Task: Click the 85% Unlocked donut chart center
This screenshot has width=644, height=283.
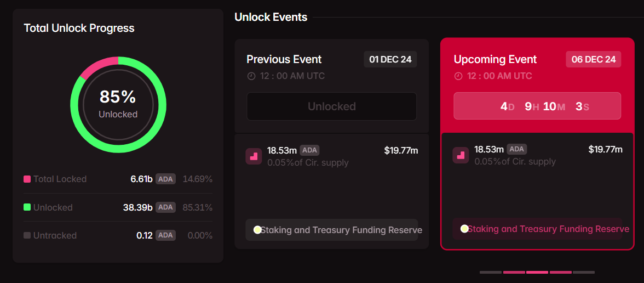Action: pyautogui.click(x=118, y=104)
